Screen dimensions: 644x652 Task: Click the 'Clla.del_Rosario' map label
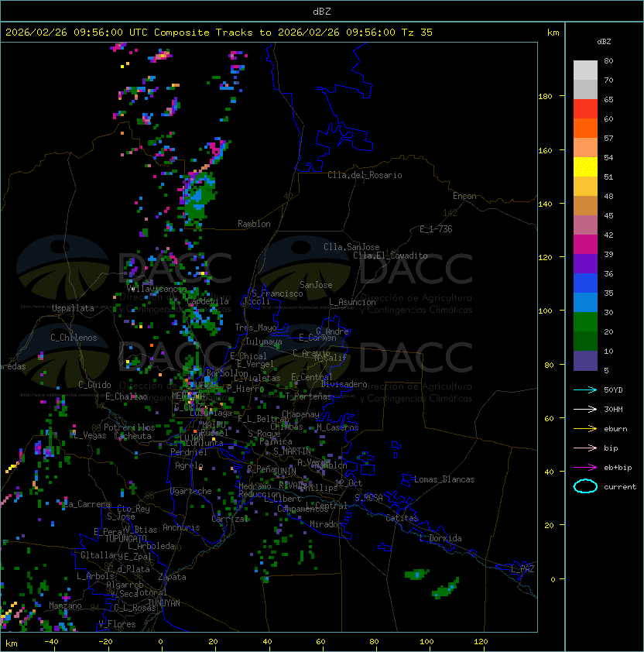click(x=365, y=175)
